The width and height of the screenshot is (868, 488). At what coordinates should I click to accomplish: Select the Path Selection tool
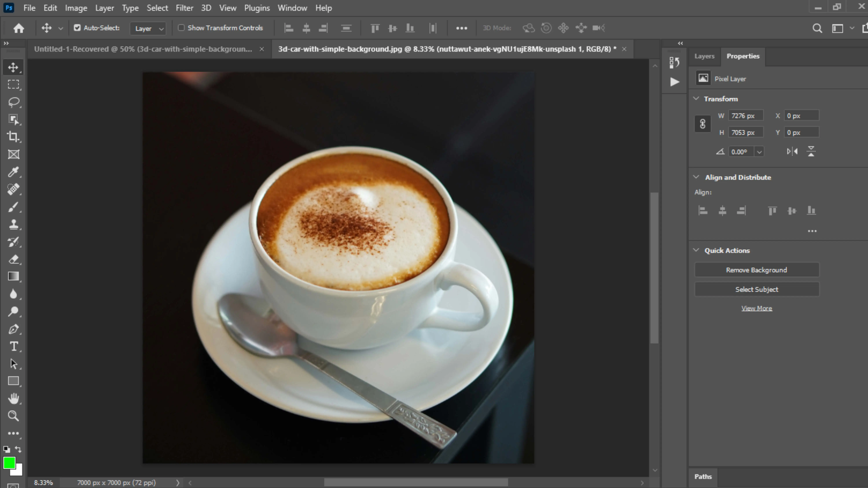coord(13,364)
